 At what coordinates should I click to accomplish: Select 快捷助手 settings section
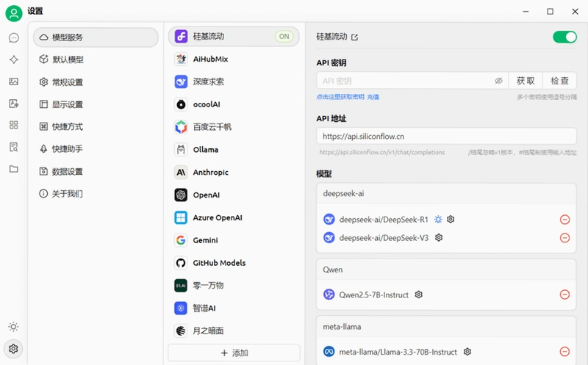click(96, 149)
